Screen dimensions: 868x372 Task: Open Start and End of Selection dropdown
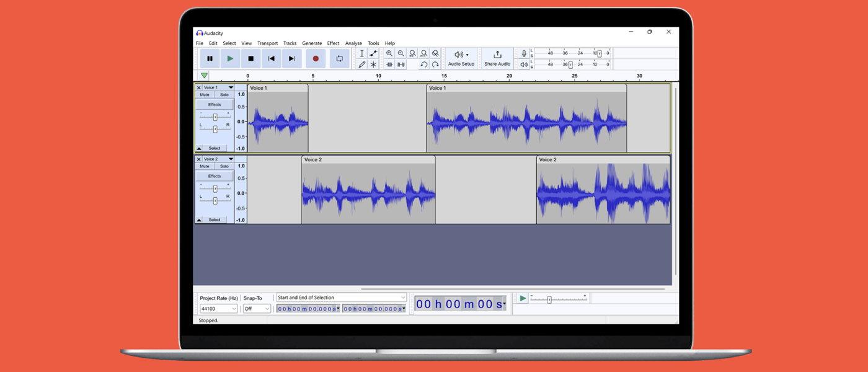342,298
